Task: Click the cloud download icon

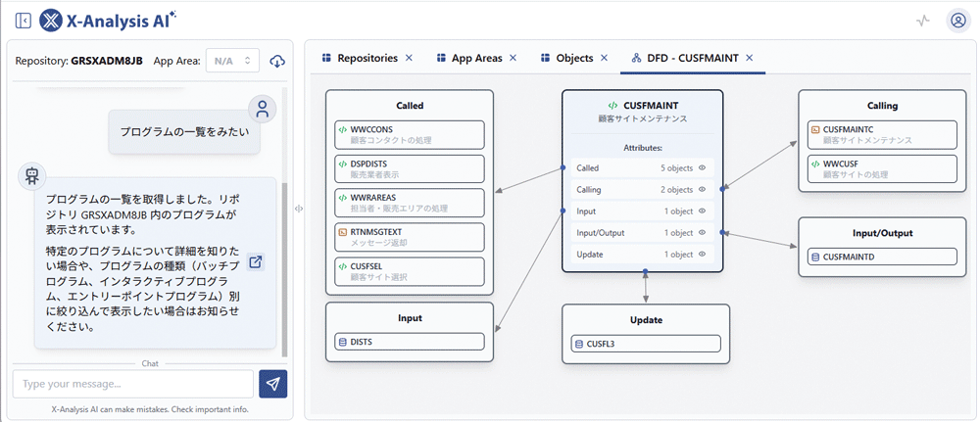Action: [277, 61]
